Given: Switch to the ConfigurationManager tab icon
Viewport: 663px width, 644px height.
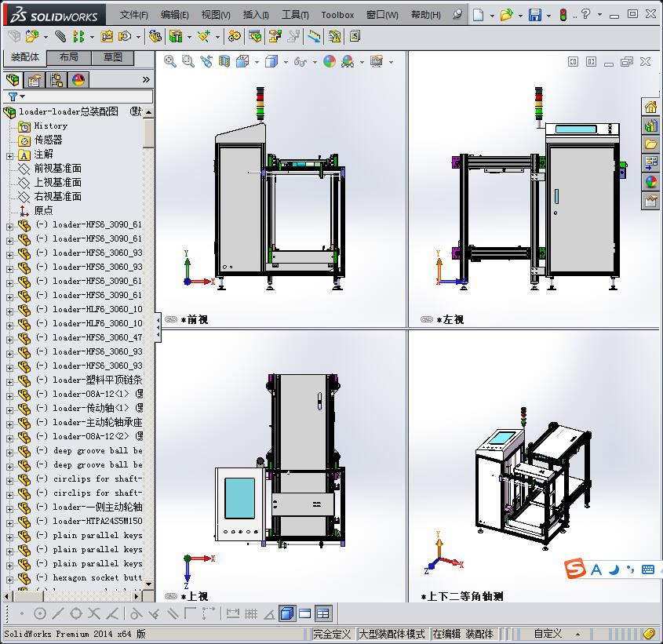Looking at the screenshot, I should 56,80.
